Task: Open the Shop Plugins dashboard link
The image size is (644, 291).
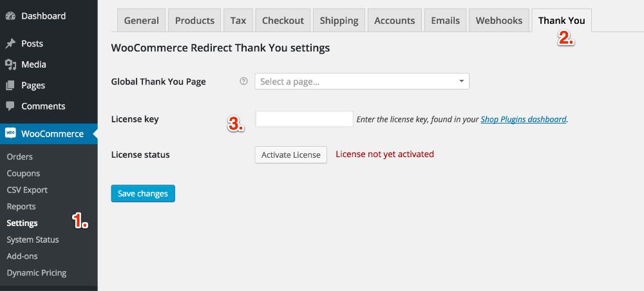Action: pos(524,119)
